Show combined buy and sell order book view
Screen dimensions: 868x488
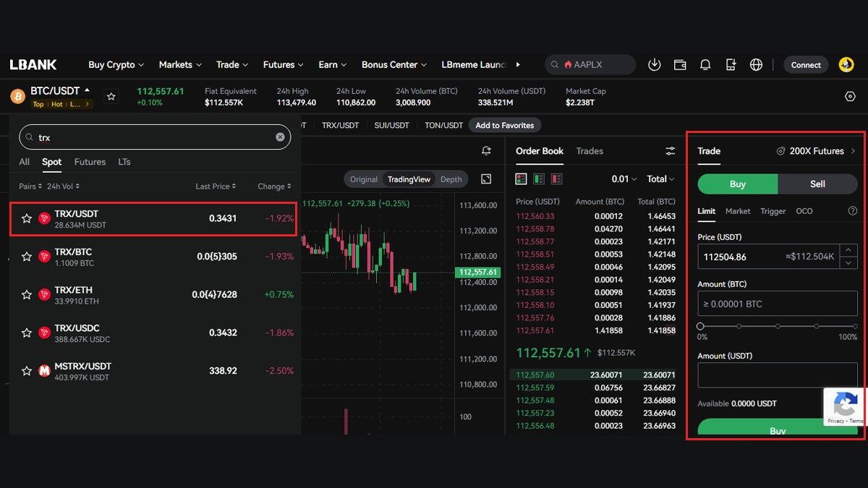(x=522, y=179)
